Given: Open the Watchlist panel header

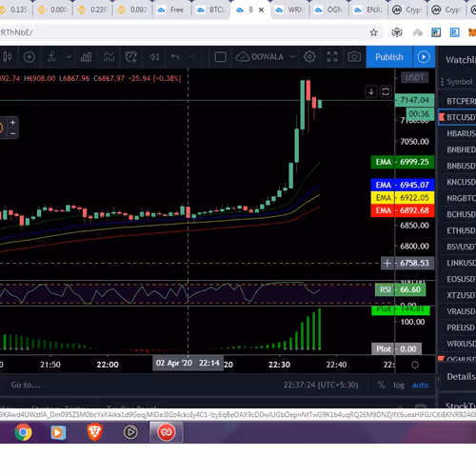Looking at the screenshot, I should [460, 60].
